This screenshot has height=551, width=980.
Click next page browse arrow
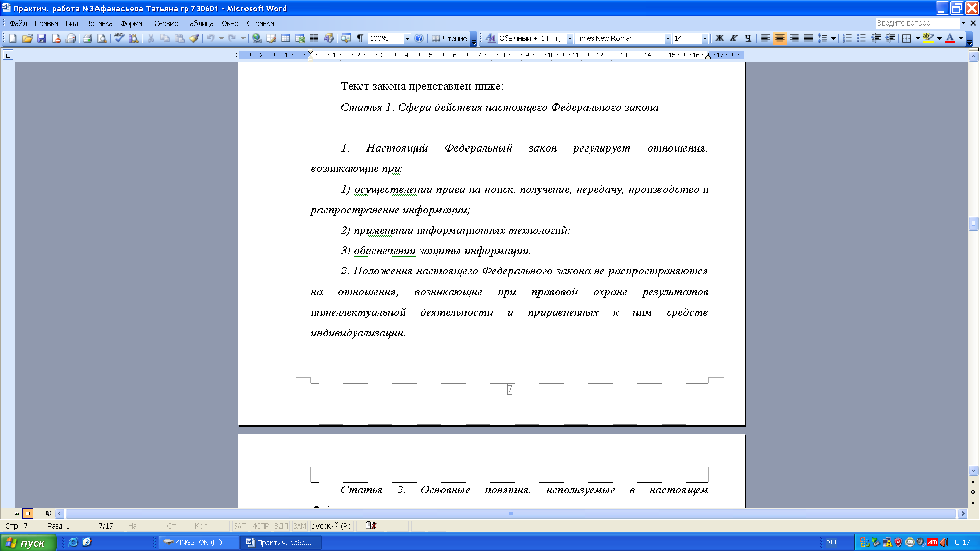pyautogui.click(x=973, y=503)
